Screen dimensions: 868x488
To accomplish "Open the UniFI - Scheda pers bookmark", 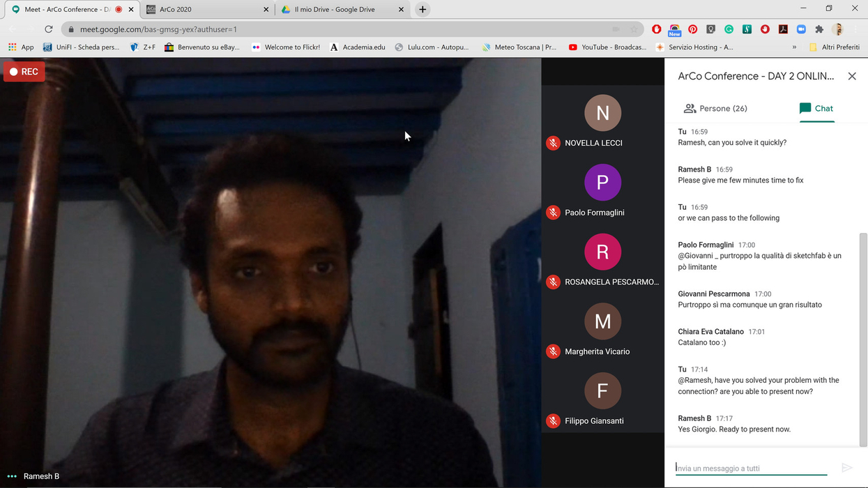I will 81,47.
